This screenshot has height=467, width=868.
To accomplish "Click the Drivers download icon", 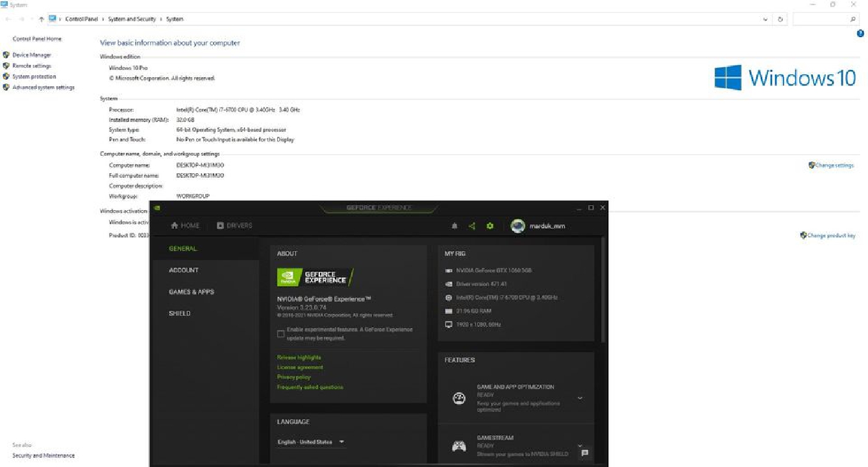I will tap(220, 226).
